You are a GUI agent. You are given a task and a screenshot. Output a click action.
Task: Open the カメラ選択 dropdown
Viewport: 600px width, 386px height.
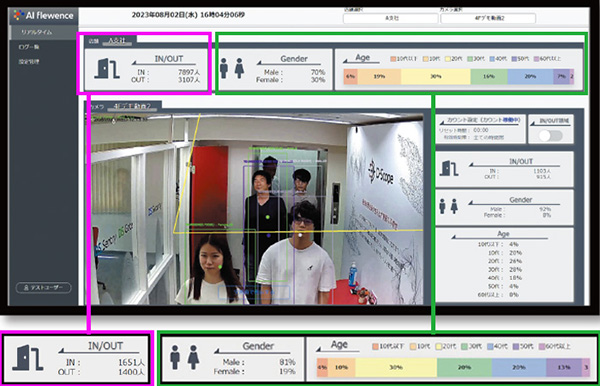[488, 18]
